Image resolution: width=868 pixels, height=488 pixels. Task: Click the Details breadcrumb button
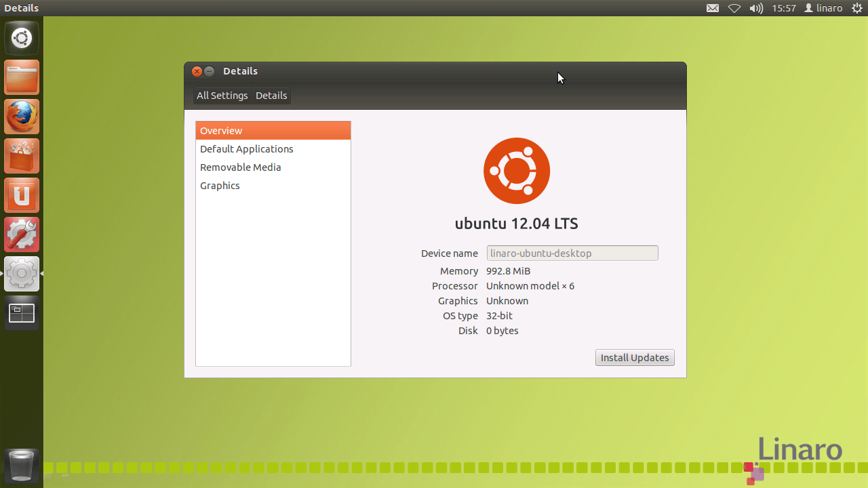coord(271,96)
